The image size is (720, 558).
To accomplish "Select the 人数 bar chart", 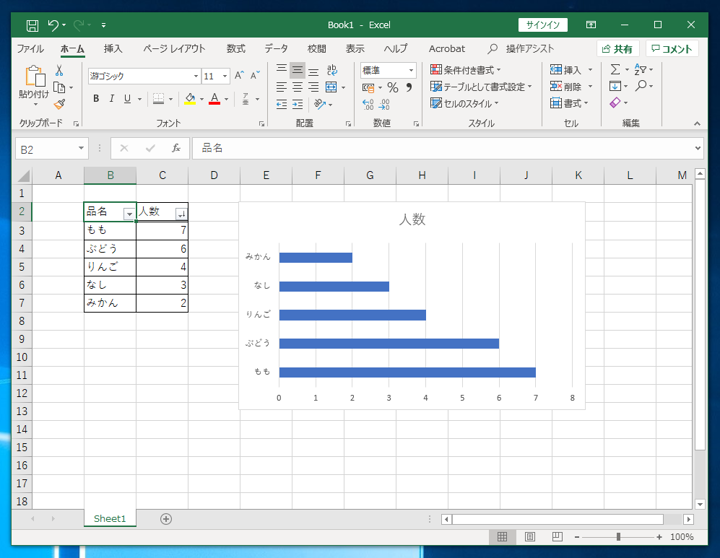I will [412, 305].
